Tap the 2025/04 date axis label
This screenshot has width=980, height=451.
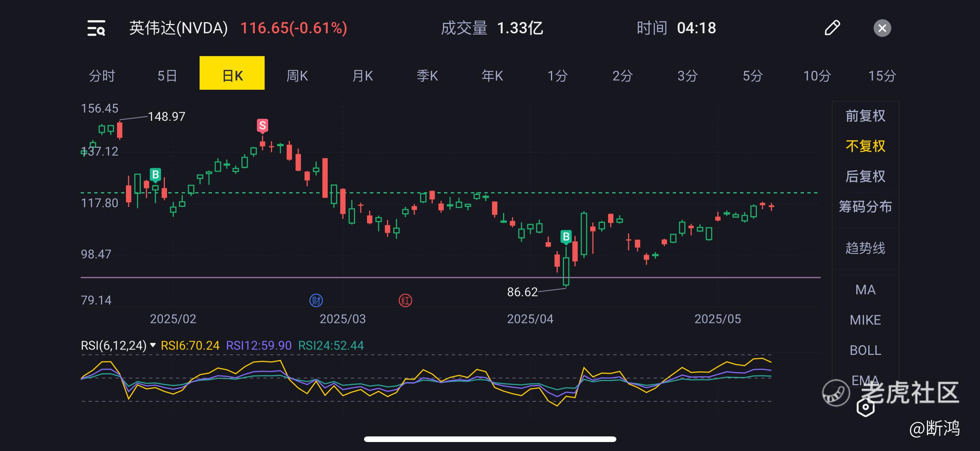coord(530,319)
